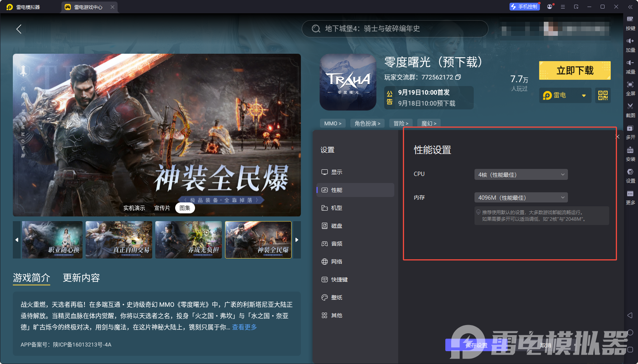Viewport: 638px width, 364px height.
Task: Click the 安装 APK install icon
Action: pyautogui.click(x=631, y=153)
